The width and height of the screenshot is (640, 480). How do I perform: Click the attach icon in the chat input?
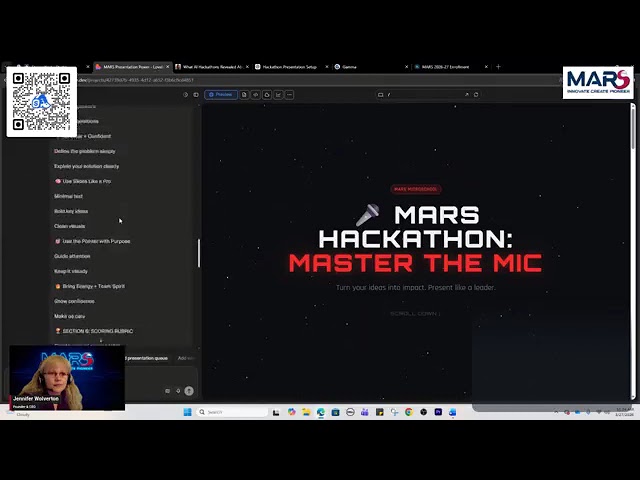point(167,391)
